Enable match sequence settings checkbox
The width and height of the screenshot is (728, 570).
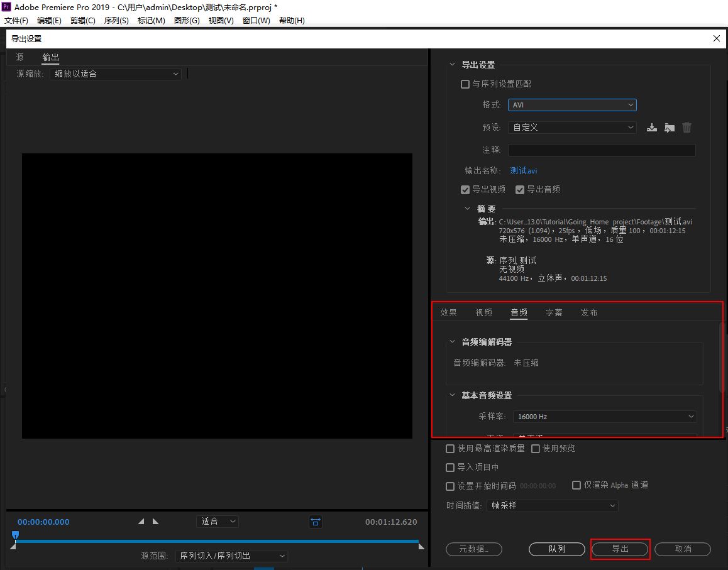click(465, 84)
